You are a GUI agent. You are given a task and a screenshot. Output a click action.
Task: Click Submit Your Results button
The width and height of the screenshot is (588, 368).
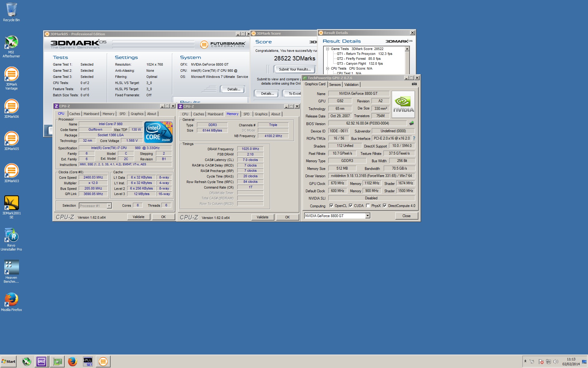[295, 69]
